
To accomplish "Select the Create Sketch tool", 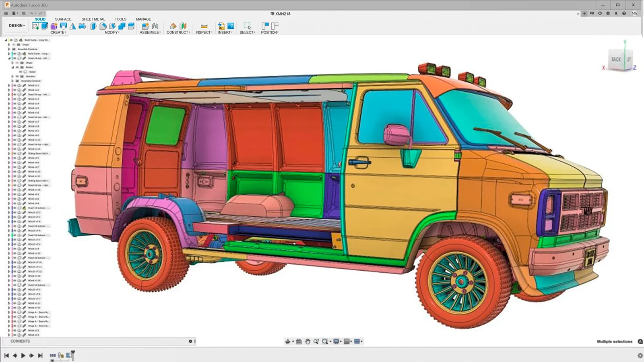I will (x=35, y=26).
